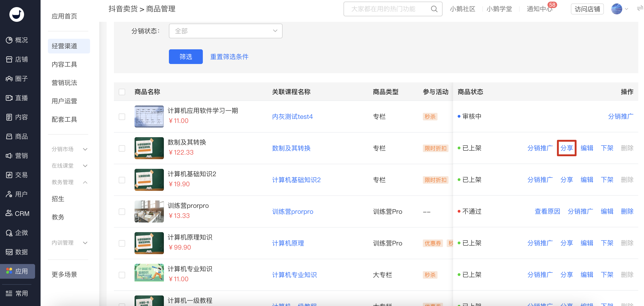Select 应用首页 menu item

point(64,16)
